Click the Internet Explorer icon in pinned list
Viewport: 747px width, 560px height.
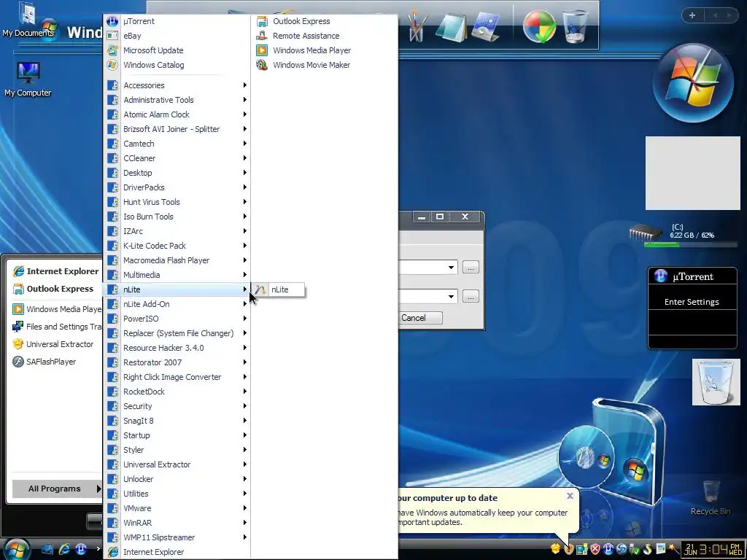click(18, 271)
